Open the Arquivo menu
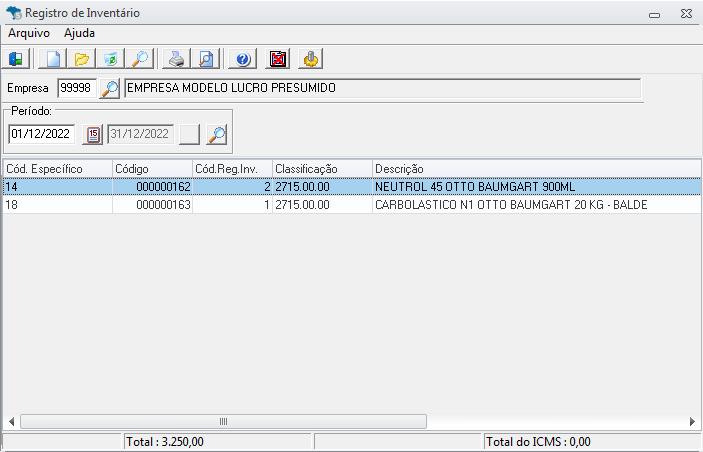The image size is (703, 452). point(29,33)
